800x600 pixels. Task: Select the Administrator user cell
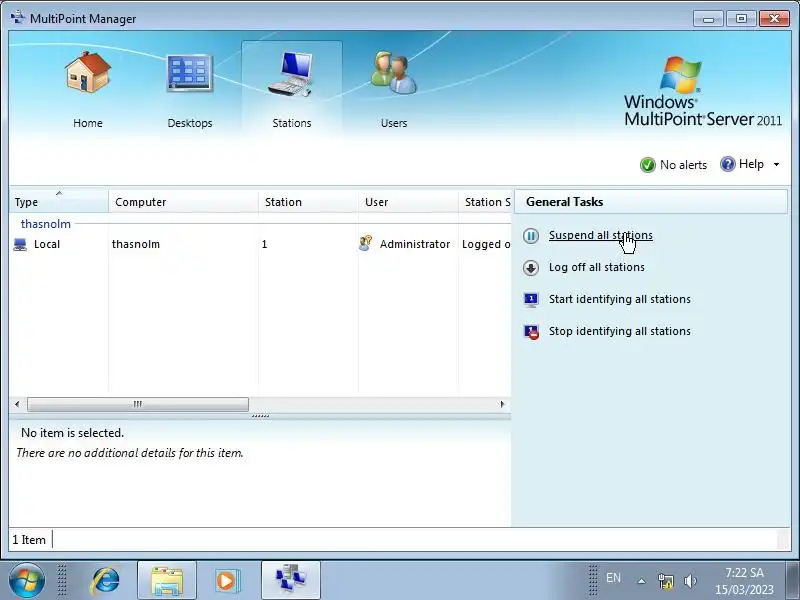pyautogui.click(x=415, y=244)
